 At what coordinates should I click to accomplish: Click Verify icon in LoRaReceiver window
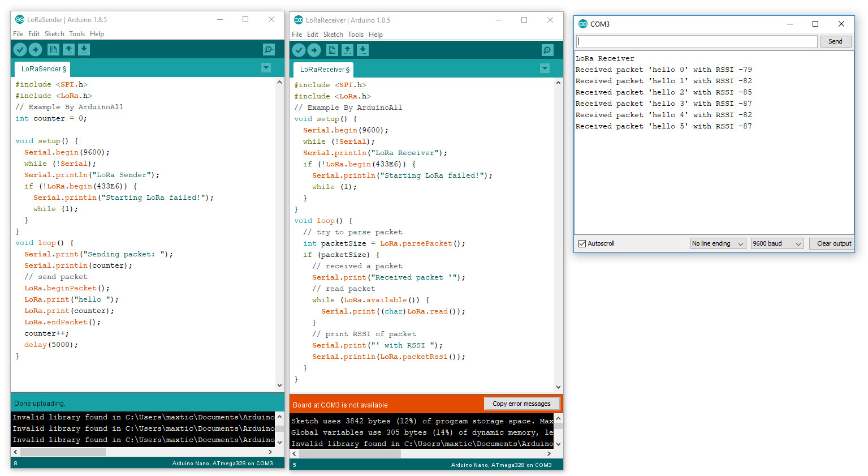(x=299, y=50)
